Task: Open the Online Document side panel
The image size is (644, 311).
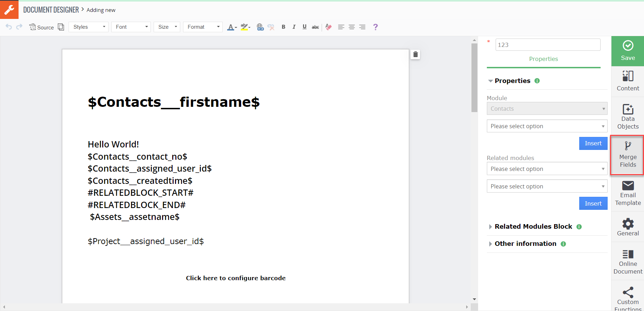Action: coord(628,262)
